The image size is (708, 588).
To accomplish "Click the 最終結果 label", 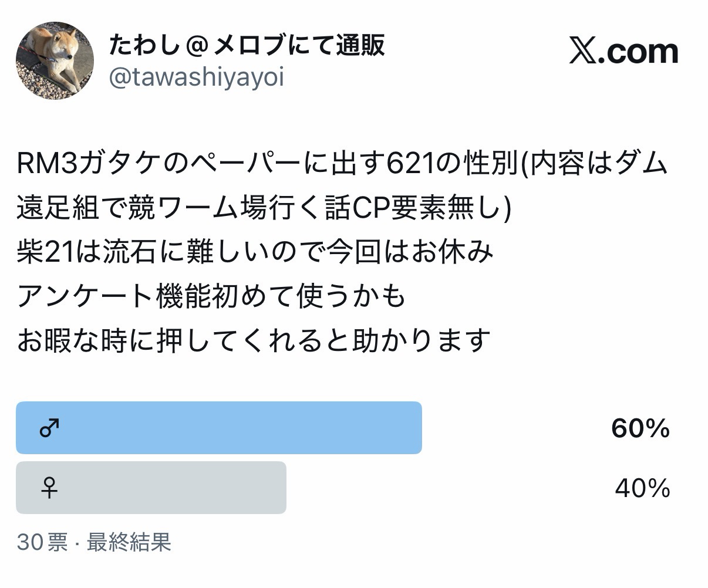I will click(x=129, y=542).
